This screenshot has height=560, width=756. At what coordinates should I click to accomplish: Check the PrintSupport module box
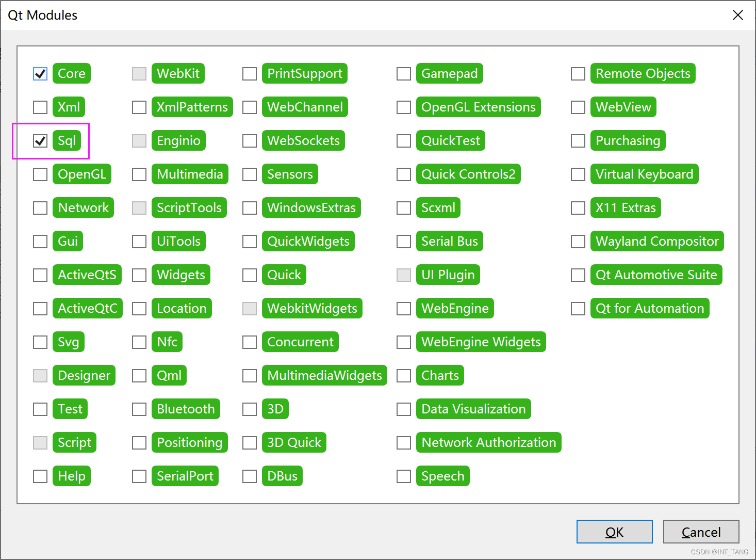click(250, 74)
